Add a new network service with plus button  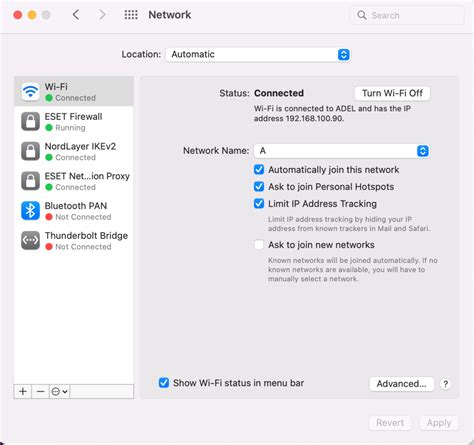(x=23, y=391)
